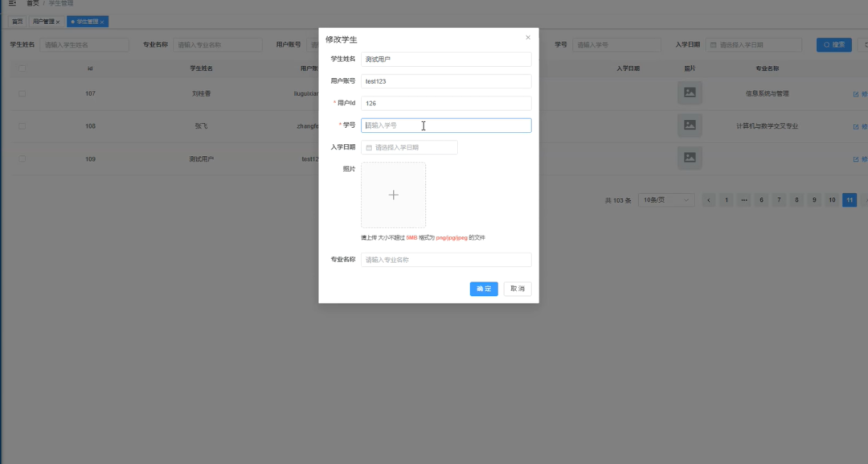Open photo placeholder for 张飞 row
The height and width of the screenshot is (464, 868).
[x=690, y=125]
